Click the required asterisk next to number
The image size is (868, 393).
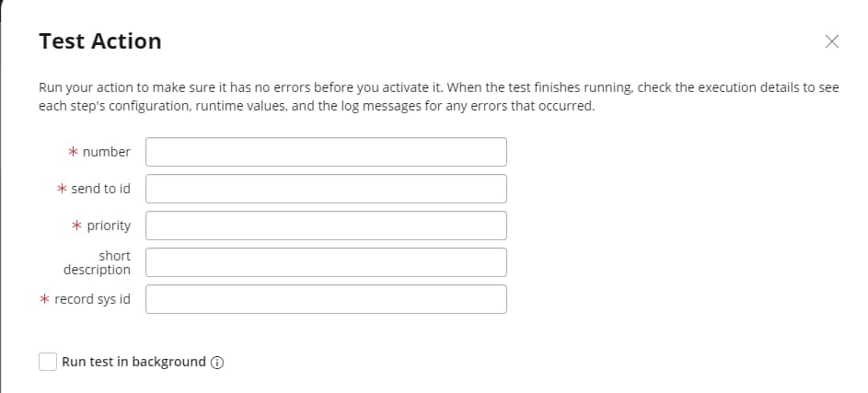[75, 152]
